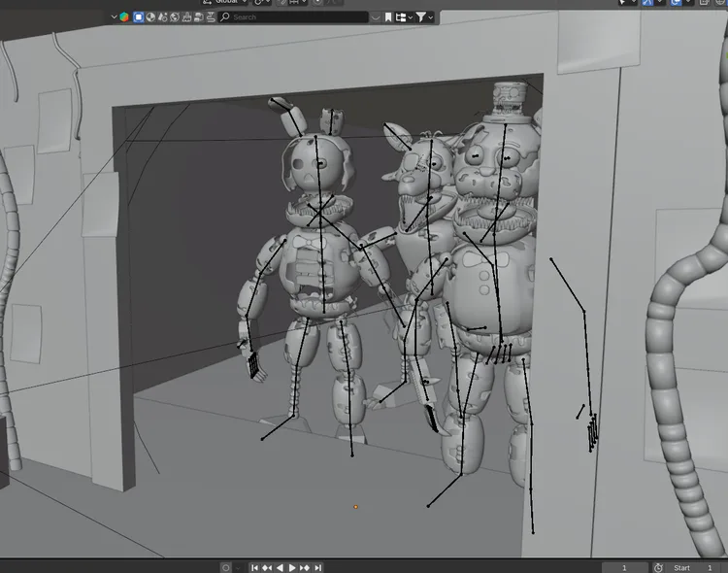
Task: Click the hierarchy tree display icon
Action: tap(401, 17)
